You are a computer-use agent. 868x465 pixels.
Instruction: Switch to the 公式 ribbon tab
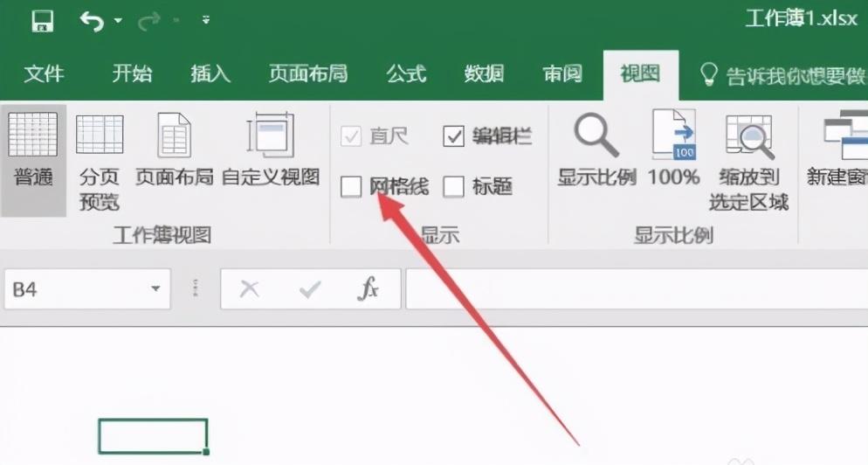(407, 73)
